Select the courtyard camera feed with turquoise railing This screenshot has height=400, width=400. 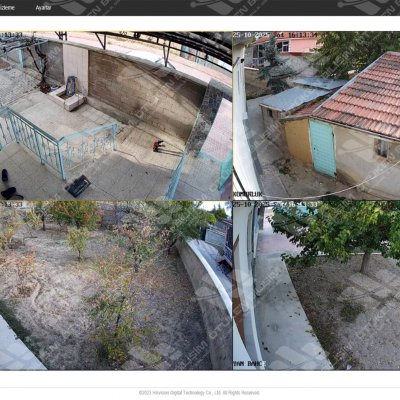(116, 116)
